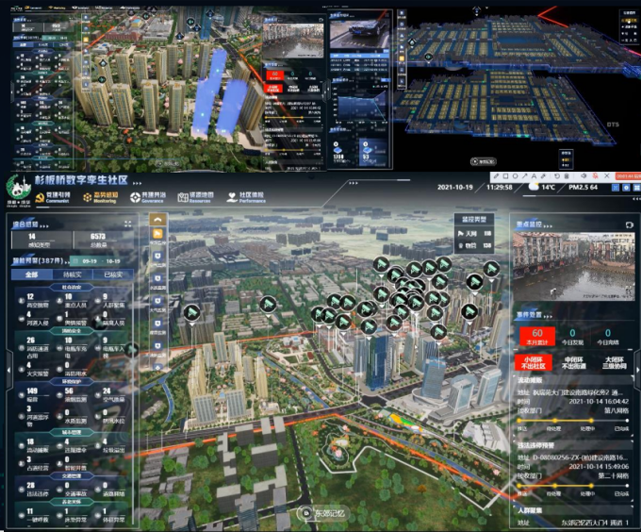Screen dimensions: 641x532
Task: Refresh the key monitoring video panel
Action: (629, 224)
